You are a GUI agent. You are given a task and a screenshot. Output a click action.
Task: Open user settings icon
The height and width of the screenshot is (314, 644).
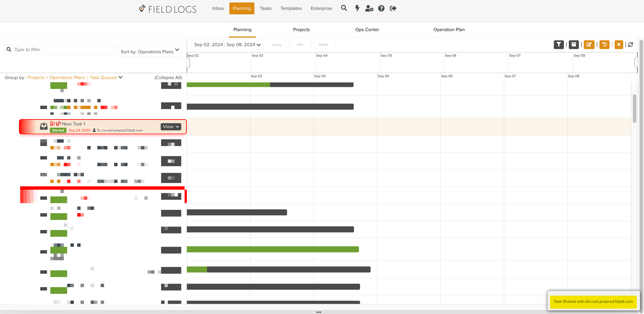(x=369, y=8)
